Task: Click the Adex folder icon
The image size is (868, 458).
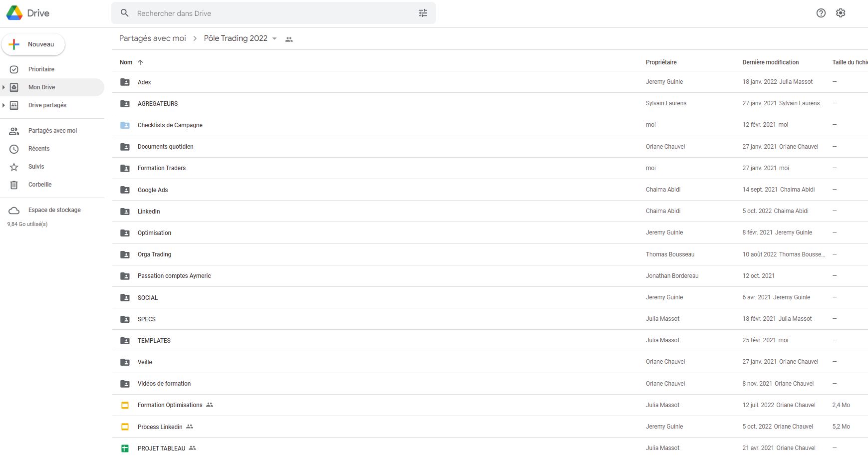Action: pos(125,82)
